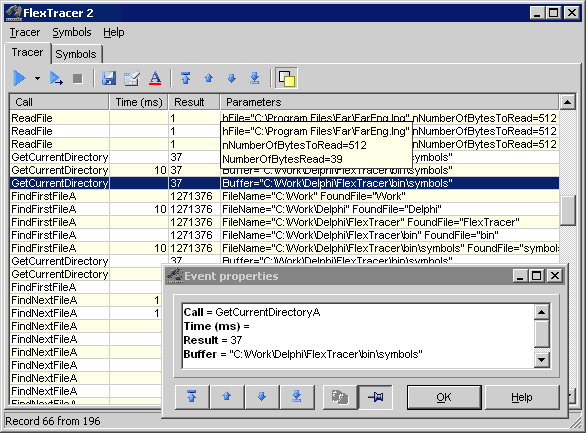This screenshot has width=586, height=433.
Task: Click the run-to-process play icon with the arrow
Action: point(56,78)
